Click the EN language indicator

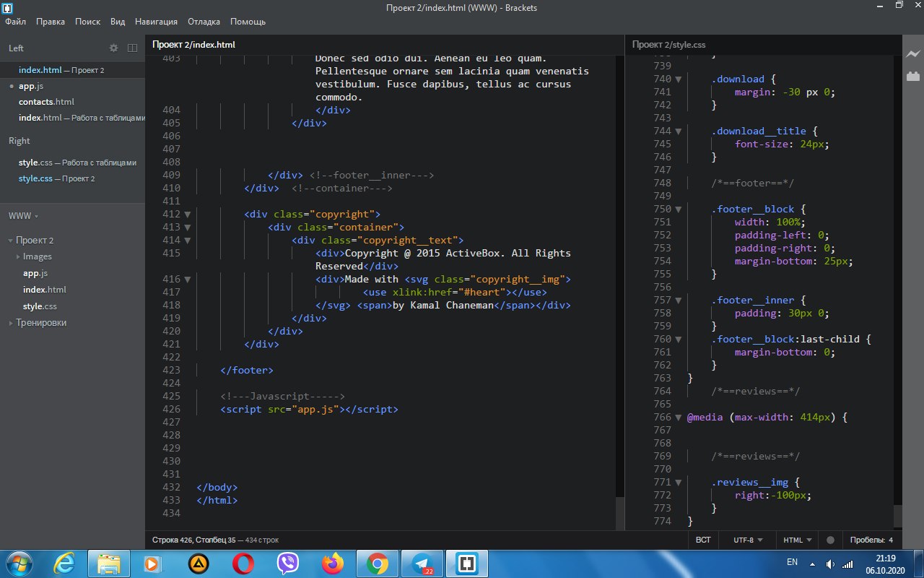(x=792, y=561)
